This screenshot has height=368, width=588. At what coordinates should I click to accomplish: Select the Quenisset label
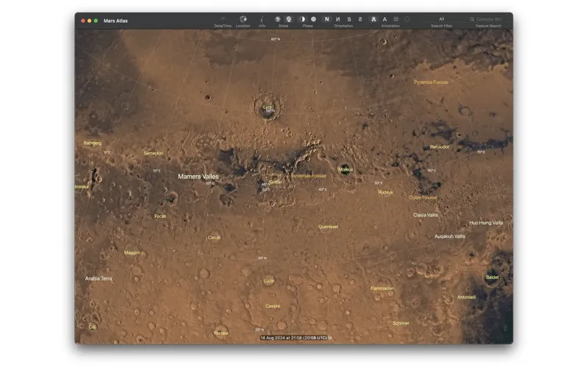tap(328, 227)
